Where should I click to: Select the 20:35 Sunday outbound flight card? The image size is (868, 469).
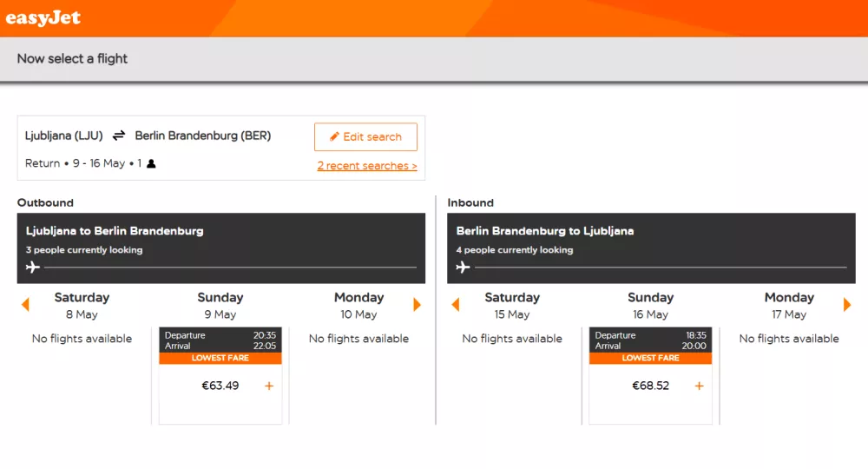pyautogui.click(x=220, y=375)
